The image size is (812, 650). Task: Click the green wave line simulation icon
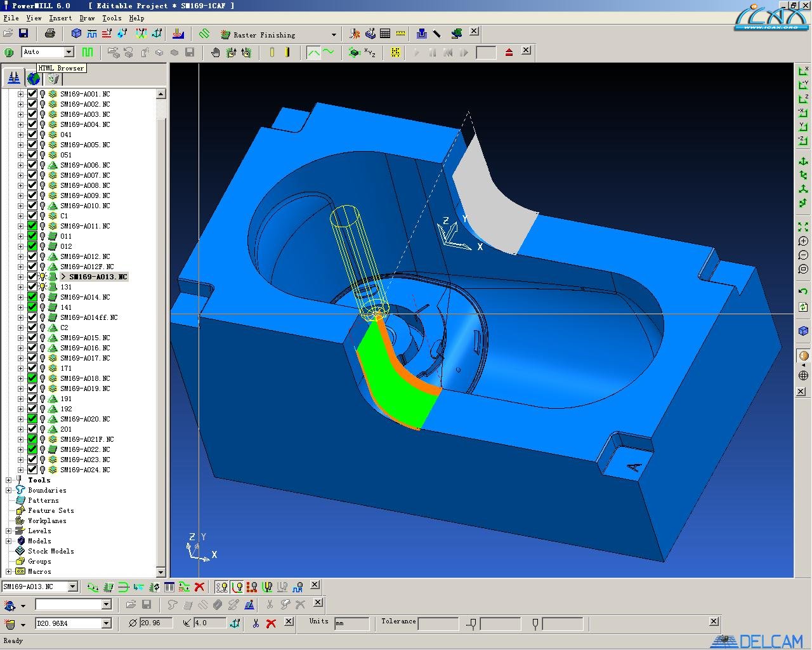(x=329, y=52)
